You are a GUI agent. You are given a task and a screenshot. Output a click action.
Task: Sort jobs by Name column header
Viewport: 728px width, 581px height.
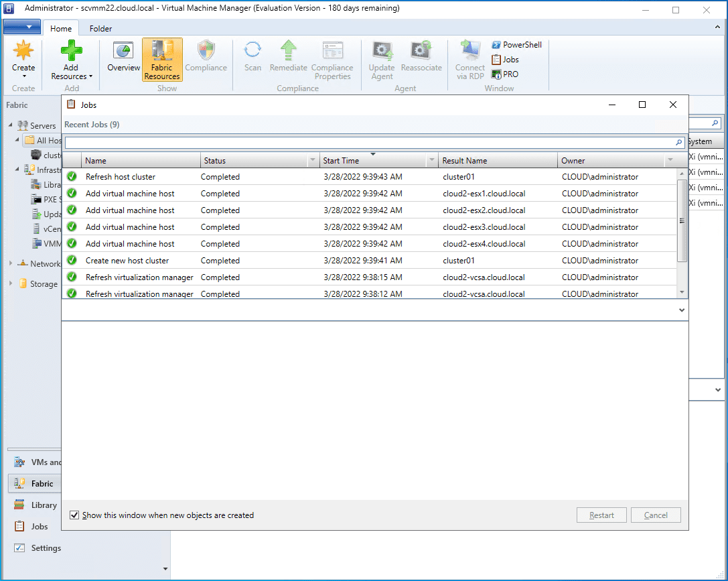tap(141, 160)
